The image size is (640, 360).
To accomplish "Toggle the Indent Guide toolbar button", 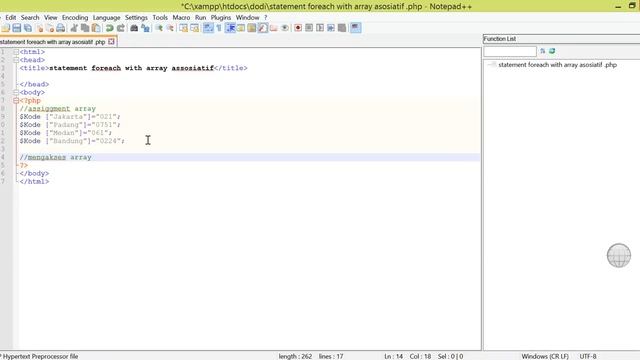I will (230, 28).
